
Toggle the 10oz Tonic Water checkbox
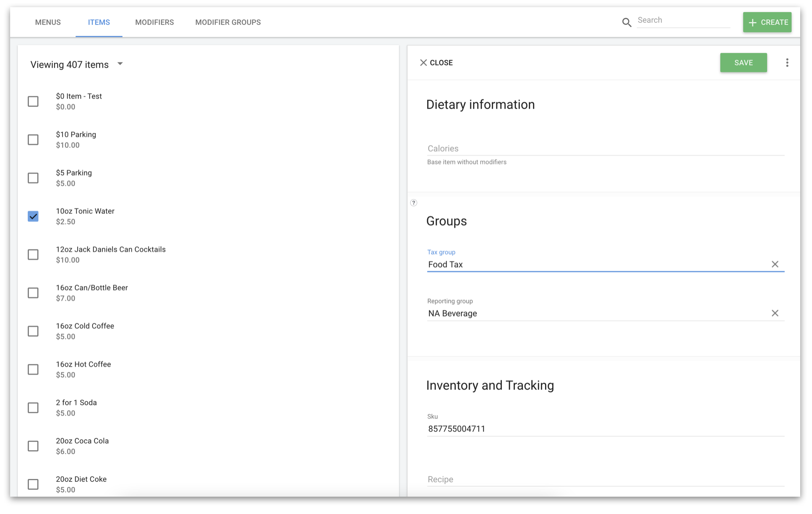[x=34, y=216]
